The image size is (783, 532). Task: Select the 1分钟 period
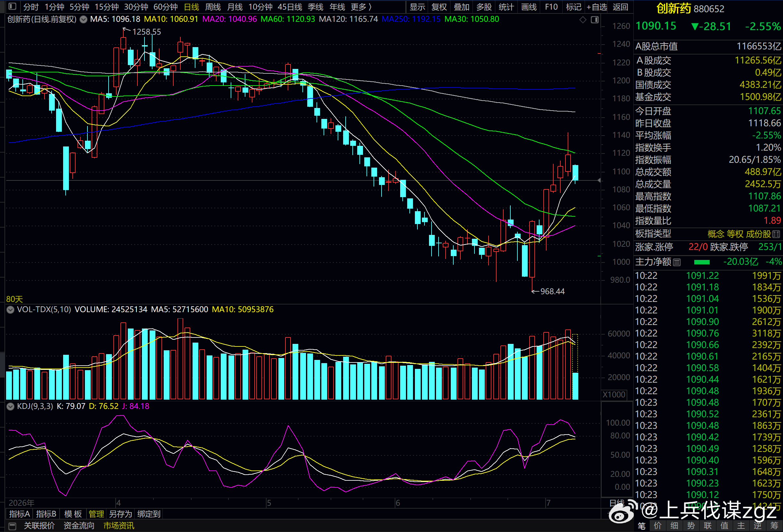(54, 7)
